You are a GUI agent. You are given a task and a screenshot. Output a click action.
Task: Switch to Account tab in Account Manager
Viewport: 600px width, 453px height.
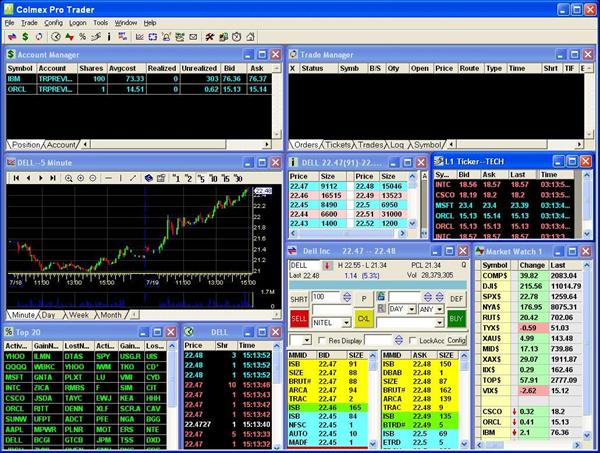pyautogui.click(x=61, y=145)
